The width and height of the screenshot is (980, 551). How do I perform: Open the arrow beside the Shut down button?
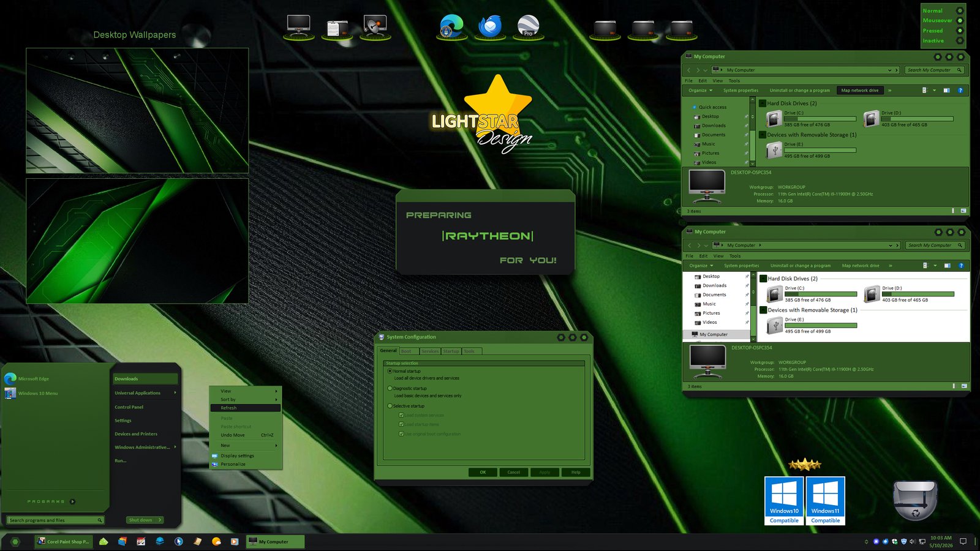[160, 520]
